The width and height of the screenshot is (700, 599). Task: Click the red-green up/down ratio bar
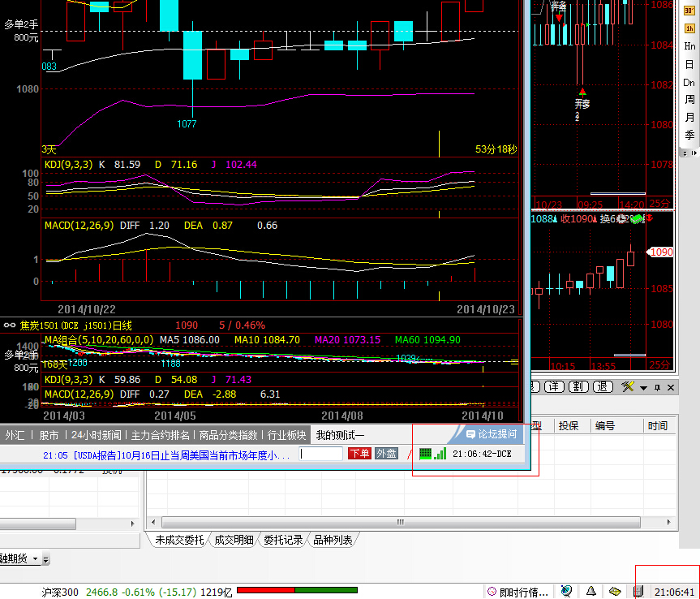pyautogui.click(x=297, y=590)
